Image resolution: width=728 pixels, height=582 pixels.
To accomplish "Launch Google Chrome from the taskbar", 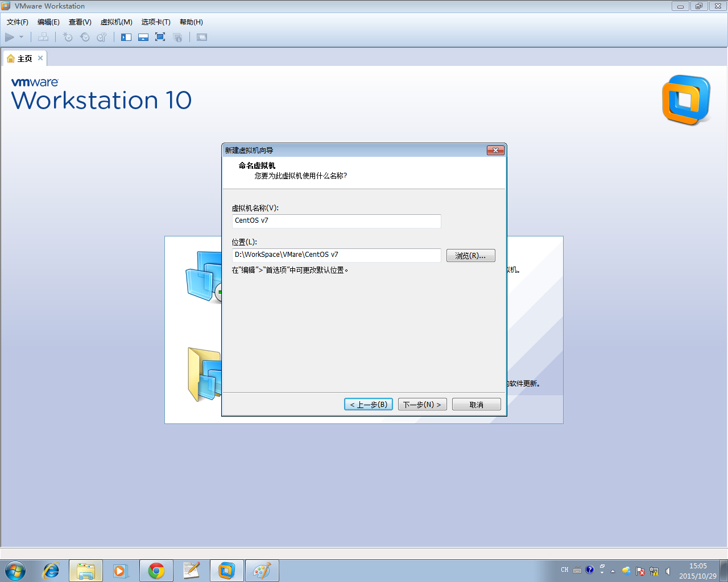I will pyautogui.click(x=156, y=571).
